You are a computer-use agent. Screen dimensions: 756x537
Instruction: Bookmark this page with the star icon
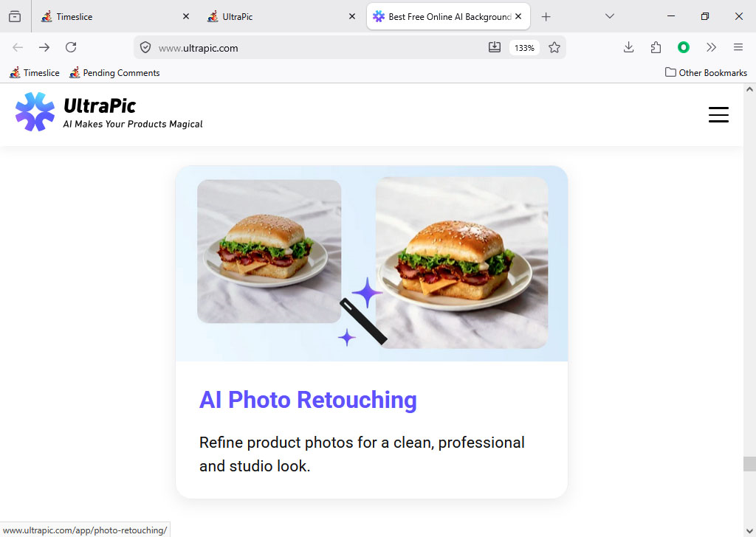(554, 47)
